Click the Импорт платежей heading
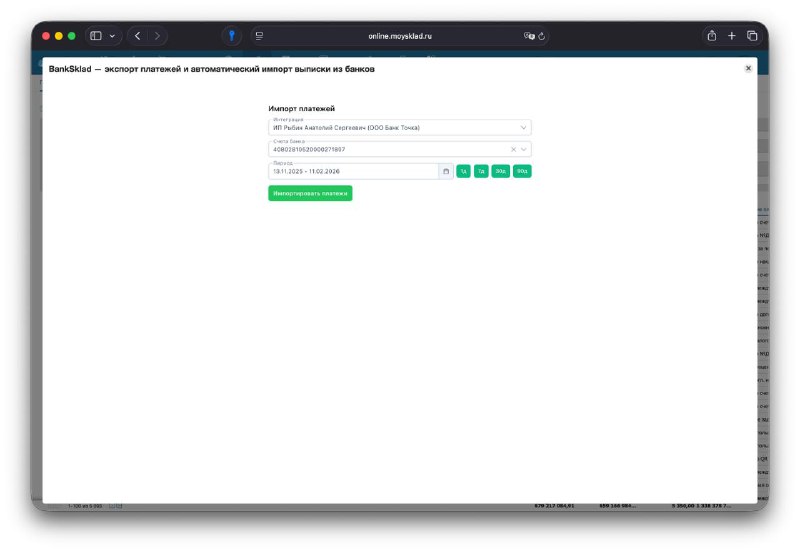 (x=302, y=109)
